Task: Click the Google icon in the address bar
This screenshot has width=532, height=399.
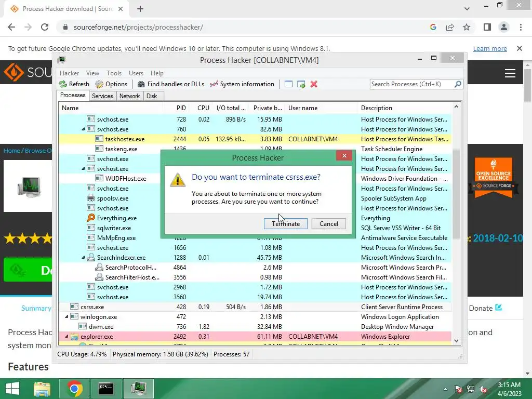Action: 433,27
